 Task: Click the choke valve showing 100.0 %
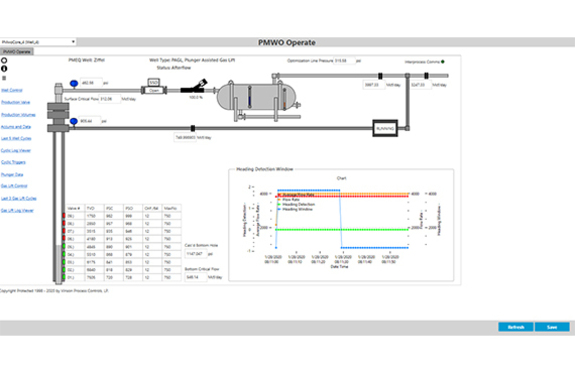pyautogui.click(x=194, y=87)
